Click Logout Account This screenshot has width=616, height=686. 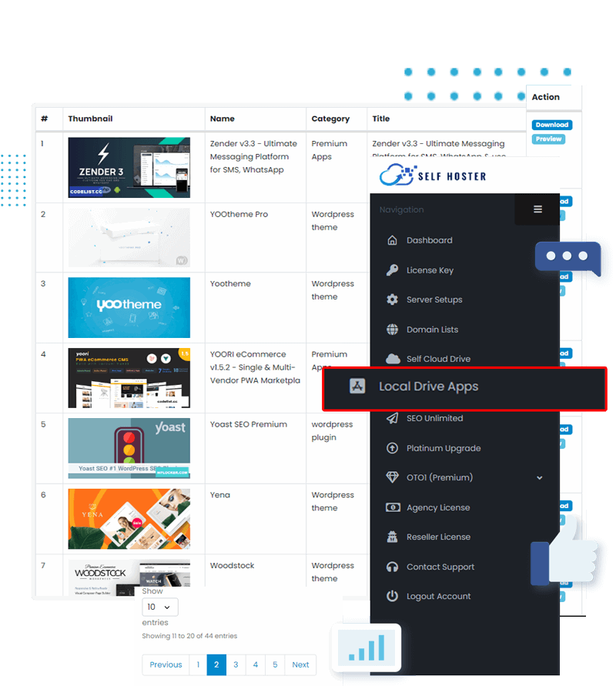438,597
